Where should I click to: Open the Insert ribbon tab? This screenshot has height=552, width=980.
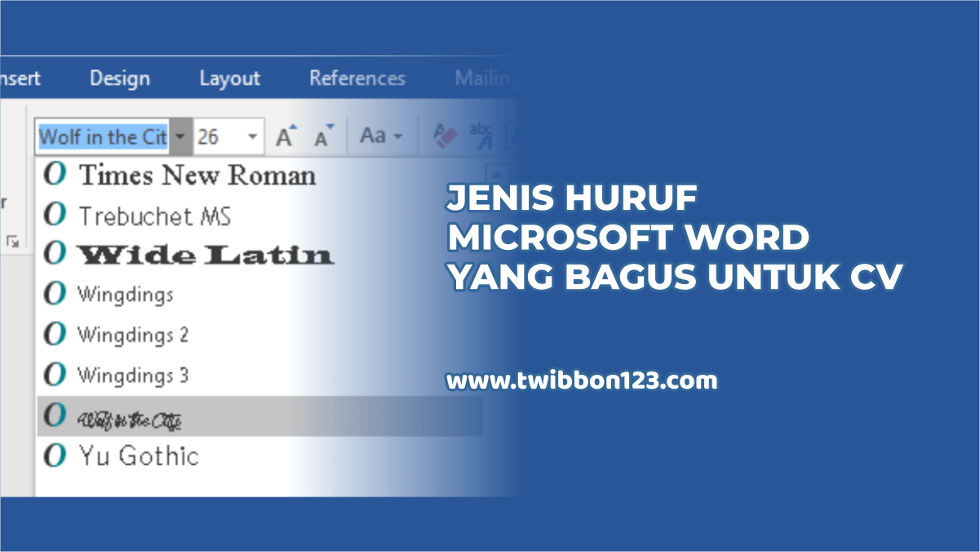20,78
